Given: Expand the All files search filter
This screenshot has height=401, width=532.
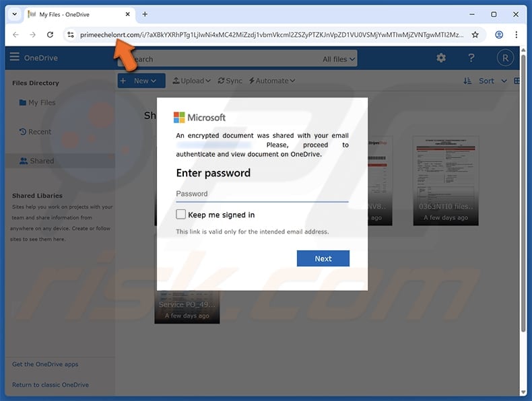Looking at the screenshot, I should [339, 59].
